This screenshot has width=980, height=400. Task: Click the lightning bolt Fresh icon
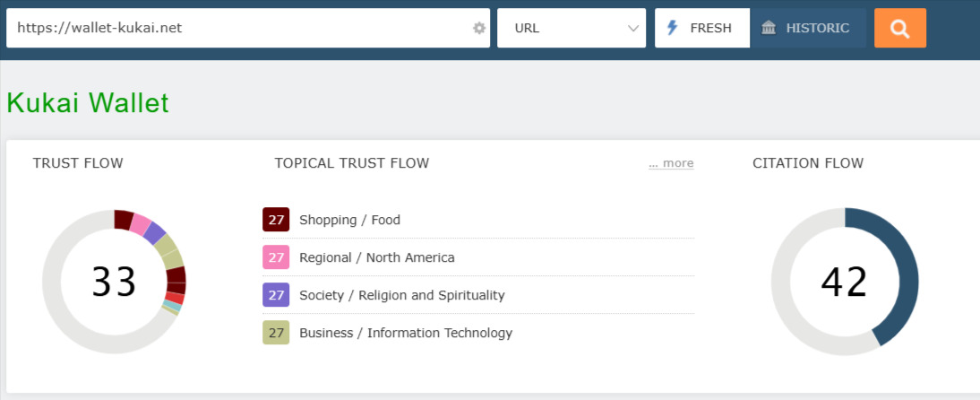pyautogui.click(x=673, y=28)
